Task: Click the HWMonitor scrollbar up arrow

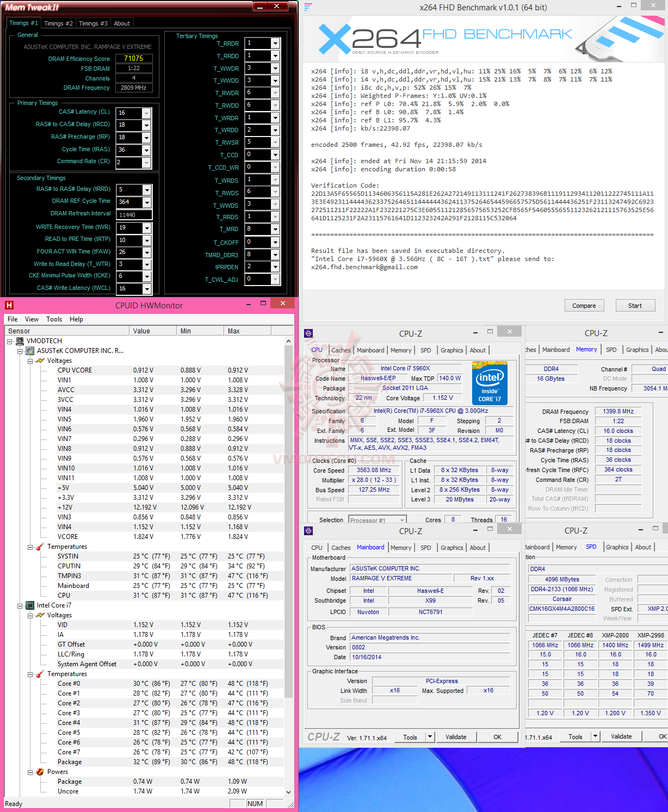Action: click(x=288, y=341)
